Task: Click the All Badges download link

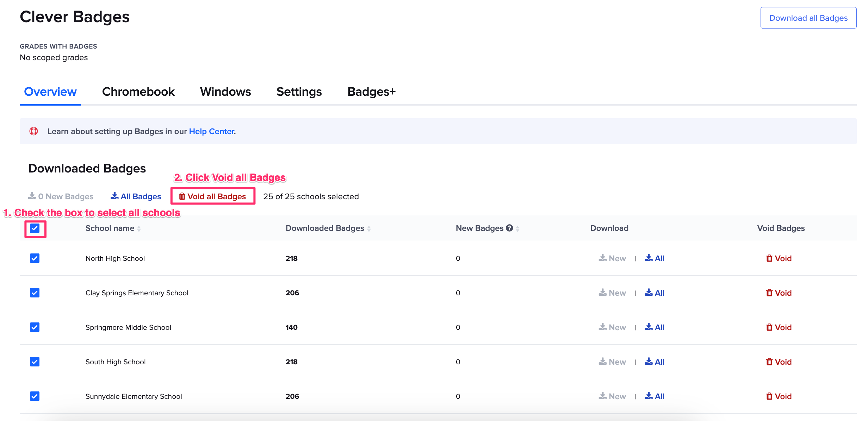Action: coord(136,196)
